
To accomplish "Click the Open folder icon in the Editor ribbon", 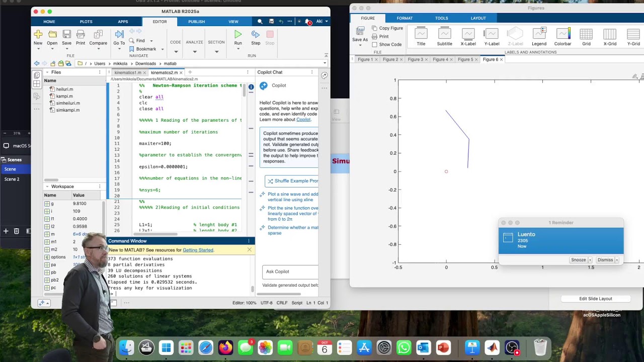I will tap(52, 34).
